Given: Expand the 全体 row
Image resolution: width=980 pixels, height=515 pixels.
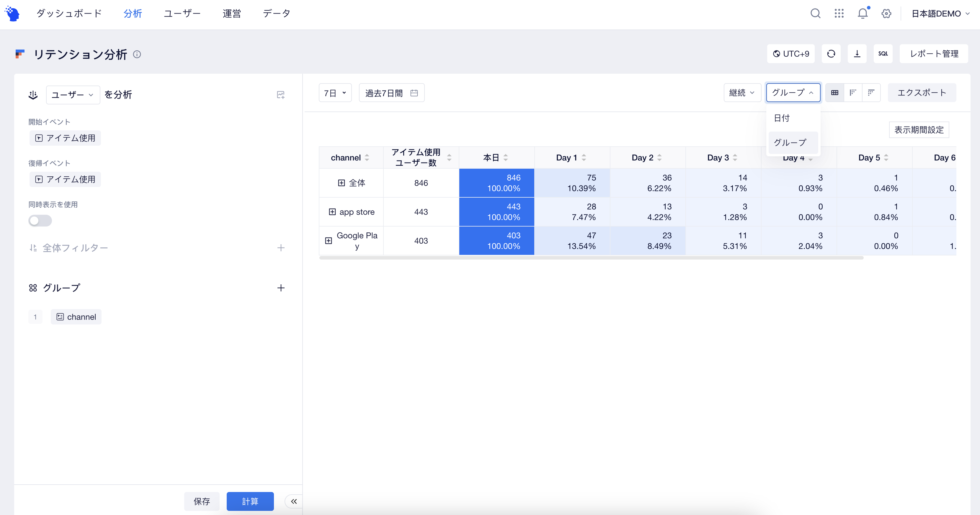Looking at the screenshot, I should pyautogui.click(x=341, y=183).
